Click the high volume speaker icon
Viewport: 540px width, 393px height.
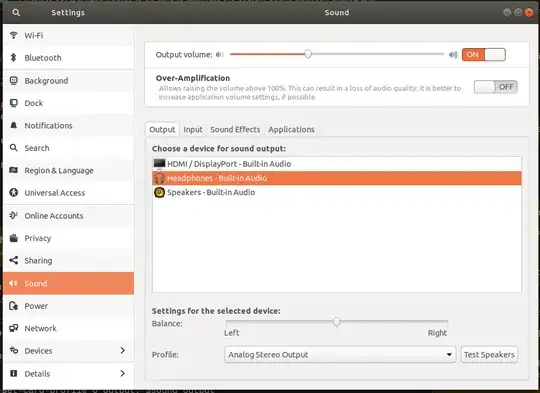tap(453, 55)
